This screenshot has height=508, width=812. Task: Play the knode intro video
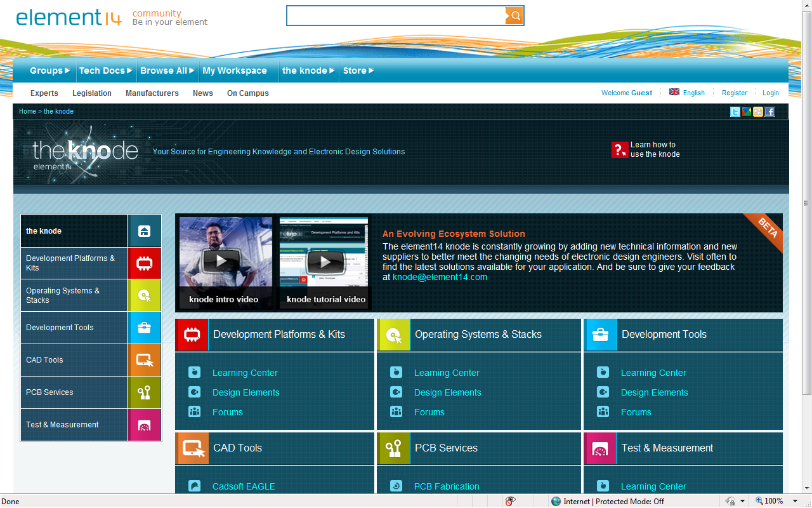tap(221, 260)
